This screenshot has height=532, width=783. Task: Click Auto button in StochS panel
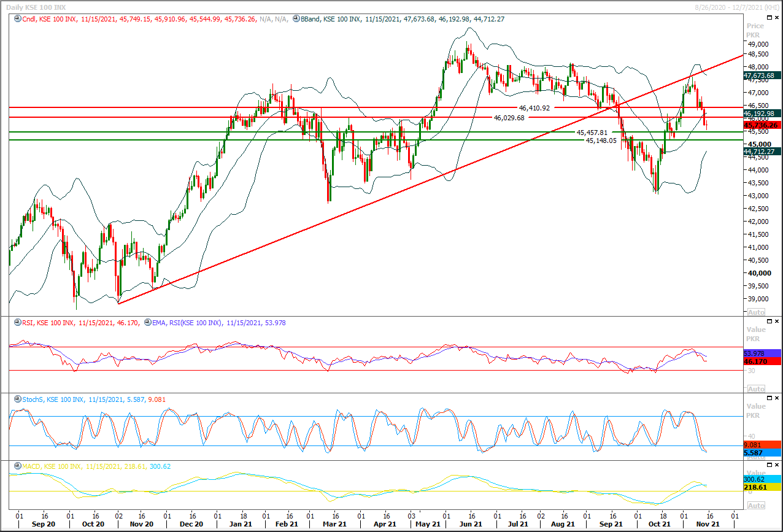pos(757,457)
